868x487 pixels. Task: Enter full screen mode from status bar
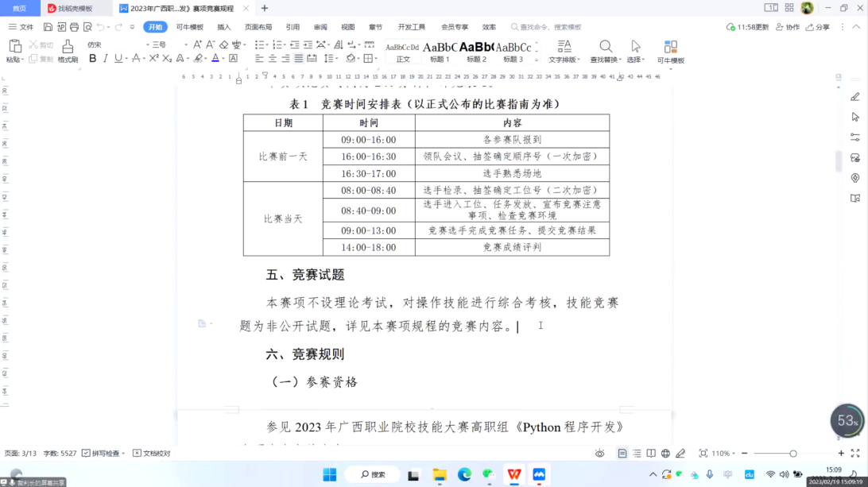click(855, 454)
